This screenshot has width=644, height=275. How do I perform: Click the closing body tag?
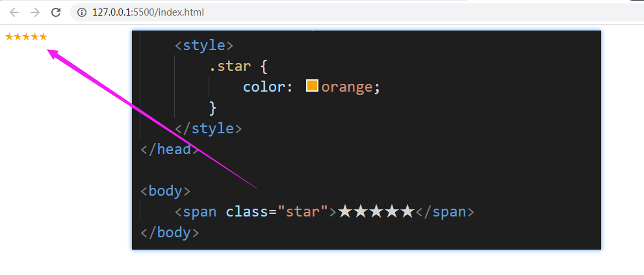point(170,232)
